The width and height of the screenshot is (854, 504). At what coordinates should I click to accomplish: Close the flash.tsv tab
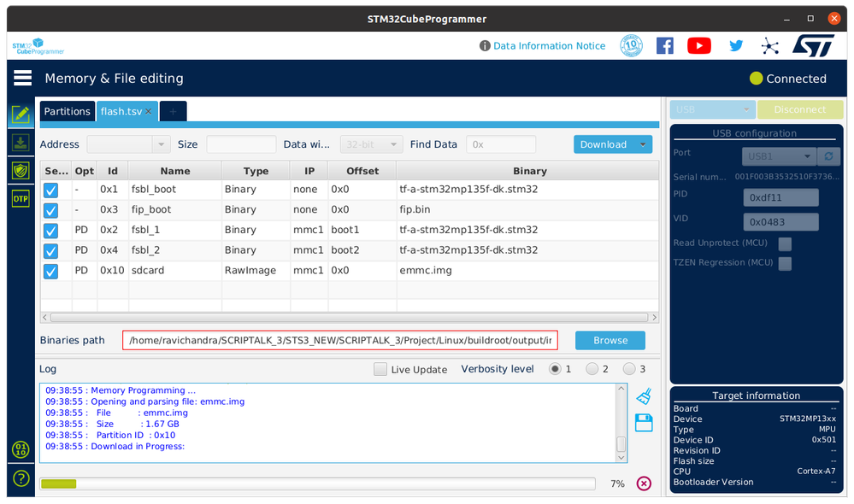coord(148,112)
